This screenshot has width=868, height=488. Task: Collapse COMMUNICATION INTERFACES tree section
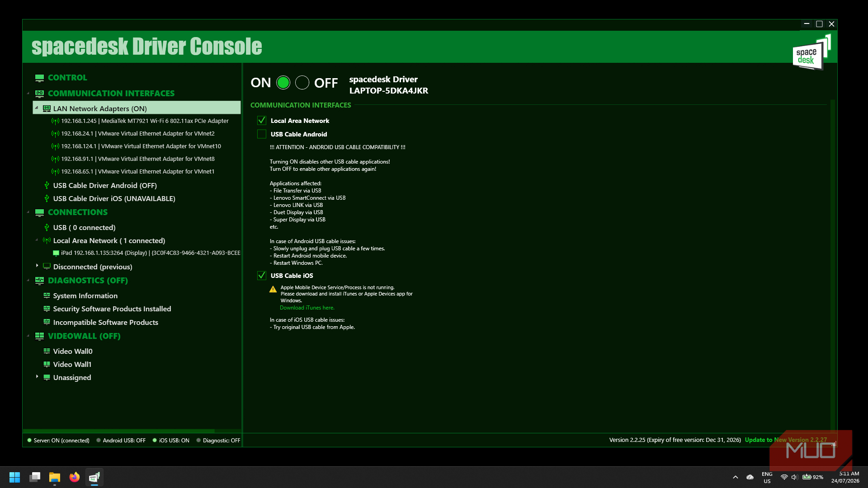click(x=28, y=94)
